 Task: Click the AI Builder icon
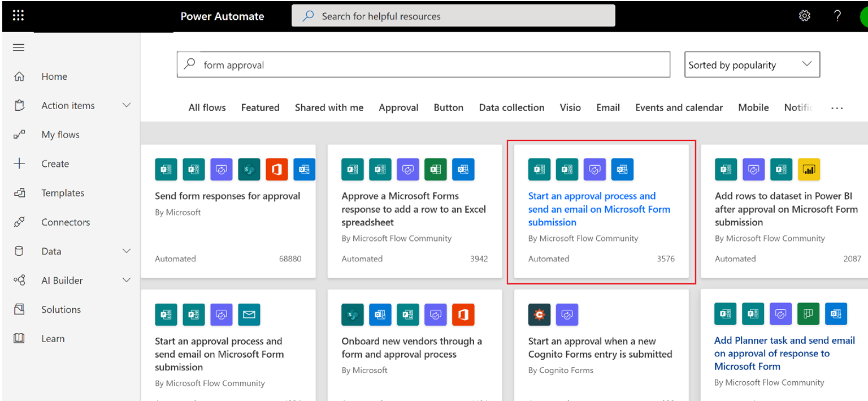tap(19, 280)
